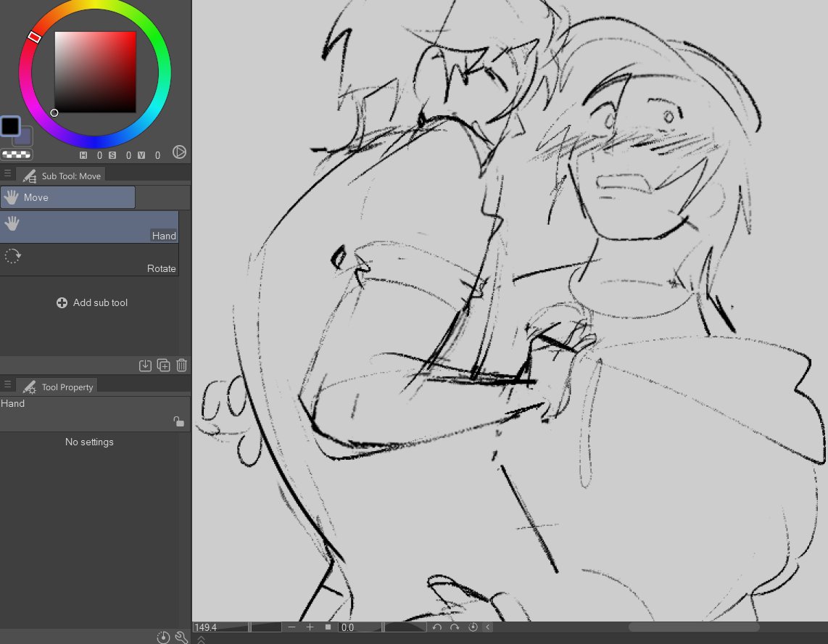Screen dimensions: 828x644
Task: Click the rotate canvas right icon
Action: click(x=455, y=627)
